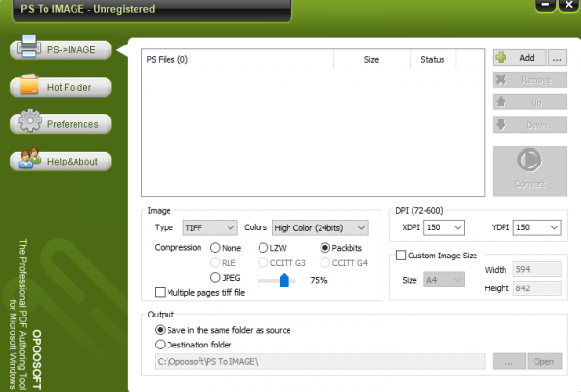Click the Status column header
Screen dimensions: 581x392
click(x=433, y=60)
